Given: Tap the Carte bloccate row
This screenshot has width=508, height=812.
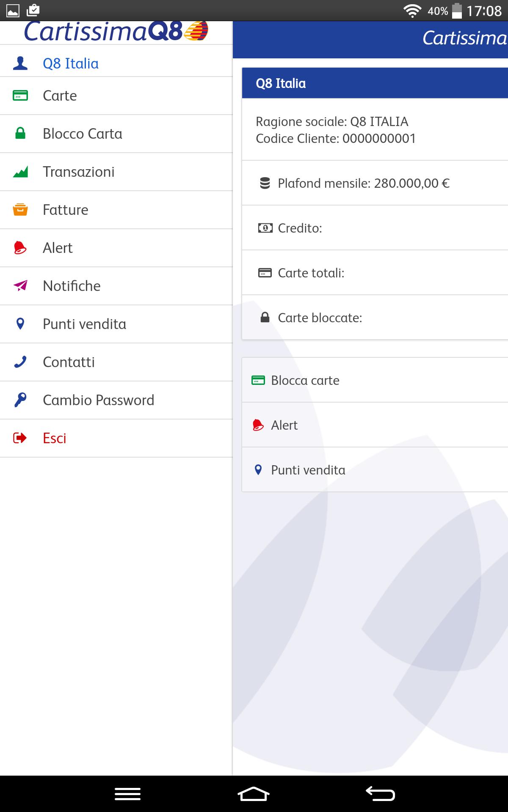Looking at the screenshot, I should (375, 318).
